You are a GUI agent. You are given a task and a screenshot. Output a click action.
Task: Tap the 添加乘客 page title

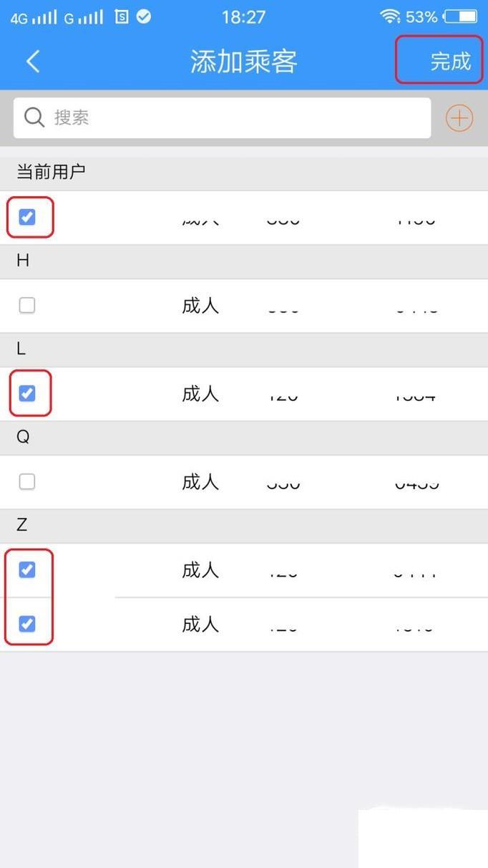tap(243, 62)
